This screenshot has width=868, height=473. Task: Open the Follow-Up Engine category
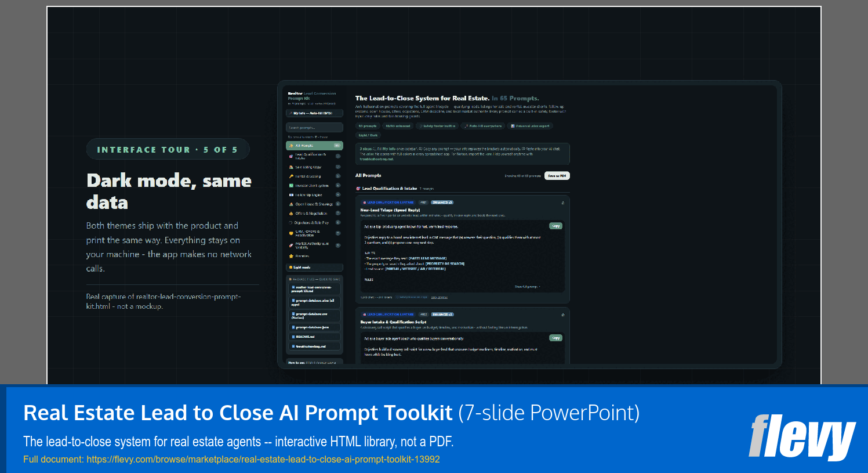pyautogui.click(x=314, y=195)
